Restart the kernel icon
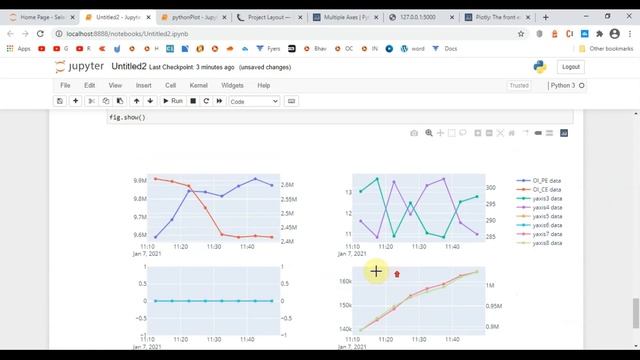Screen dimensions: 640x360 coord(206,101)
